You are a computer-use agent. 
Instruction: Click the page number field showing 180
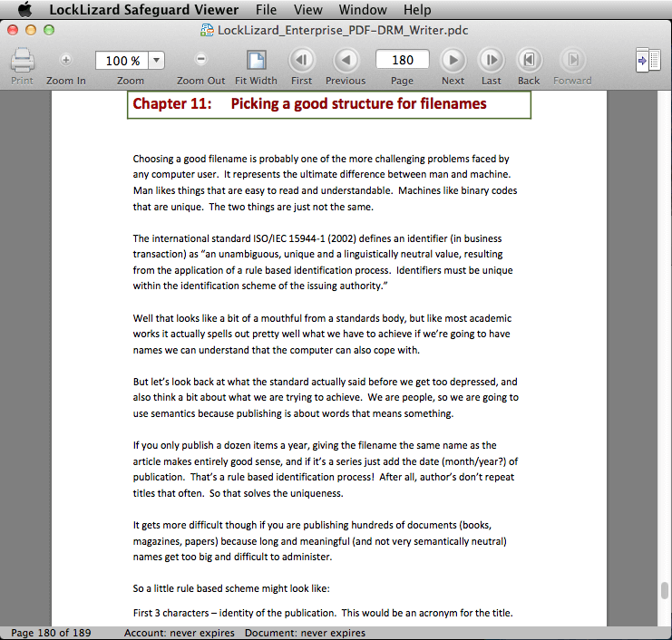coord(402,60)
